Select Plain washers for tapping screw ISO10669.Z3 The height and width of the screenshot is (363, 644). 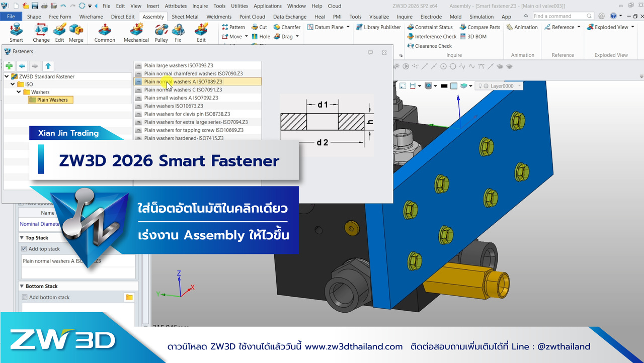pos(198,130)
